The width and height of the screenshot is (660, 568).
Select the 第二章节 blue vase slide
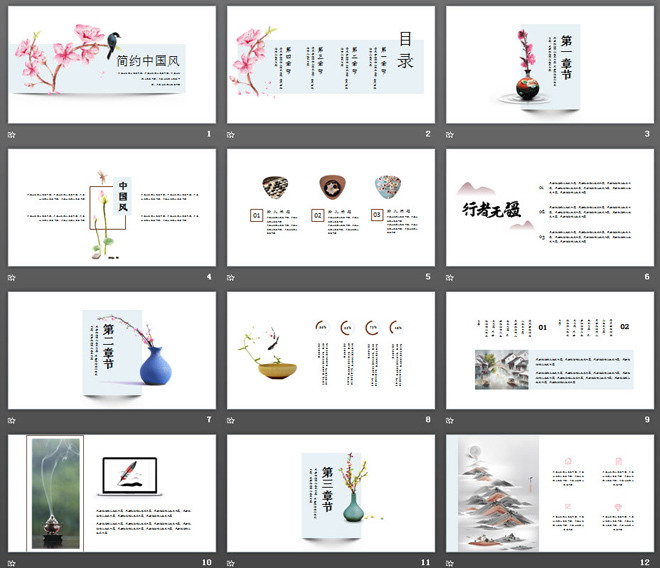pos(112,351)
